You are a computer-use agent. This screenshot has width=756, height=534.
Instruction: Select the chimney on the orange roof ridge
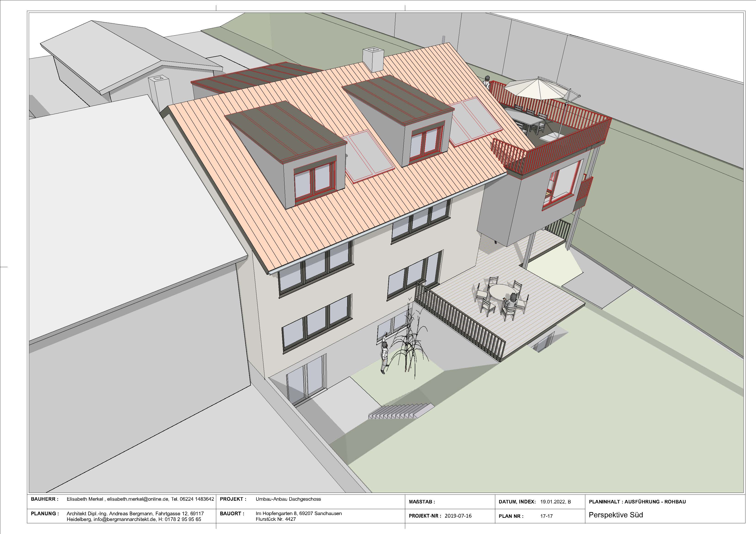(373, 60)
